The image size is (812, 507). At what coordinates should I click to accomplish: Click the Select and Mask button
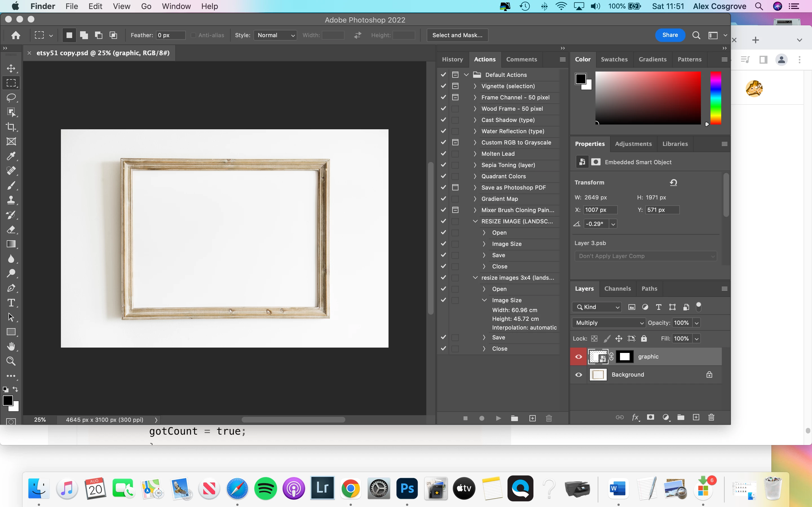[457, 35]
